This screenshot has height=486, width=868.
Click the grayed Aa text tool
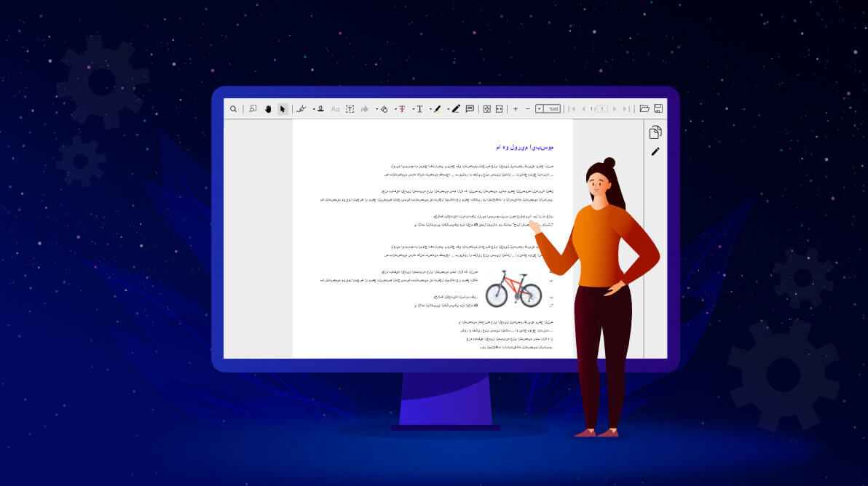[x=335, y=109]
